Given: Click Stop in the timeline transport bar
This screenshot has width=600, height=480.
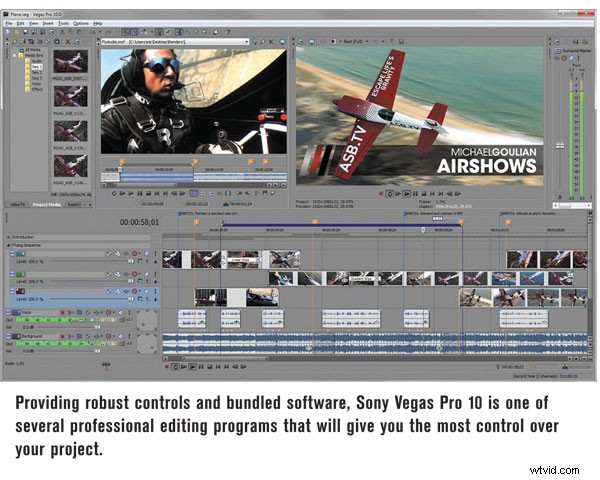Looking at the screenshot, I should (209, 367).
